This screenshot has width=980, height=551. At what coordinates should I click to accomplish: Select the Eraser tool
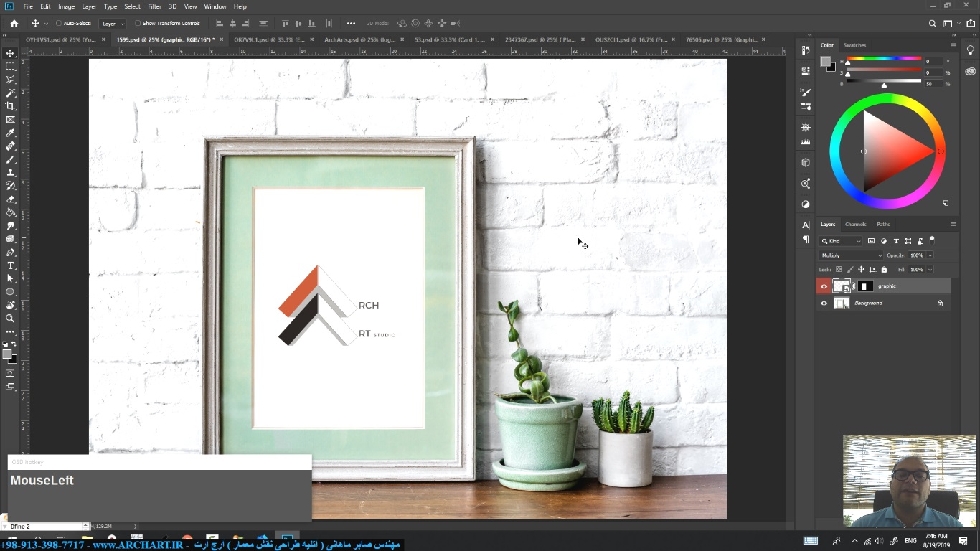[10, 199]
